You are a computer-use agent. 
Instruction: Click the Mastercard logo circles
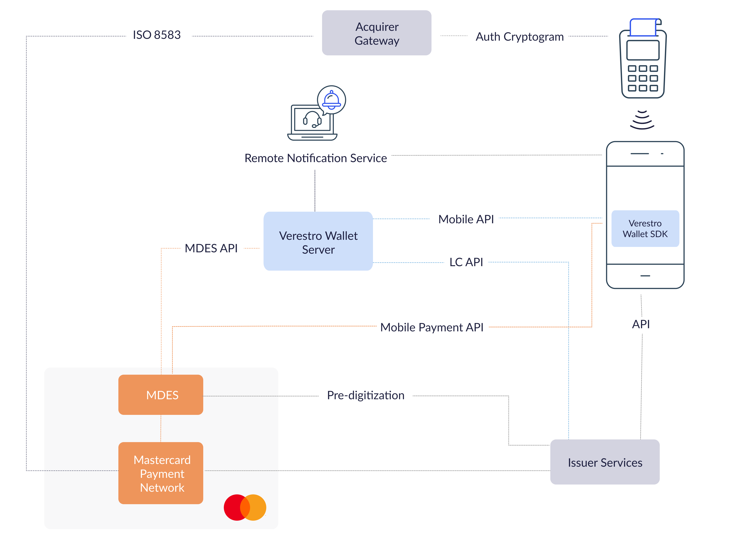click(245, 507)
